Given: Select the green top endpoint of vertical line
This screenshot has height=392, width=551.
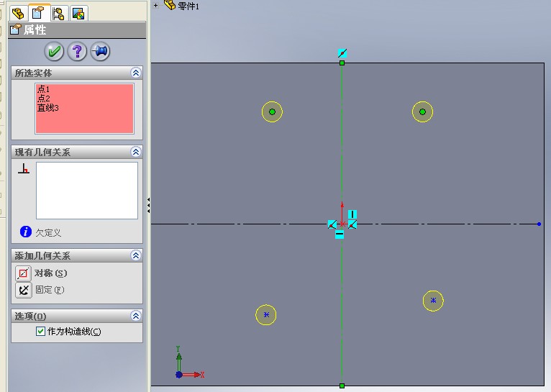Looking at the screenshot, I should click(342, 63).
